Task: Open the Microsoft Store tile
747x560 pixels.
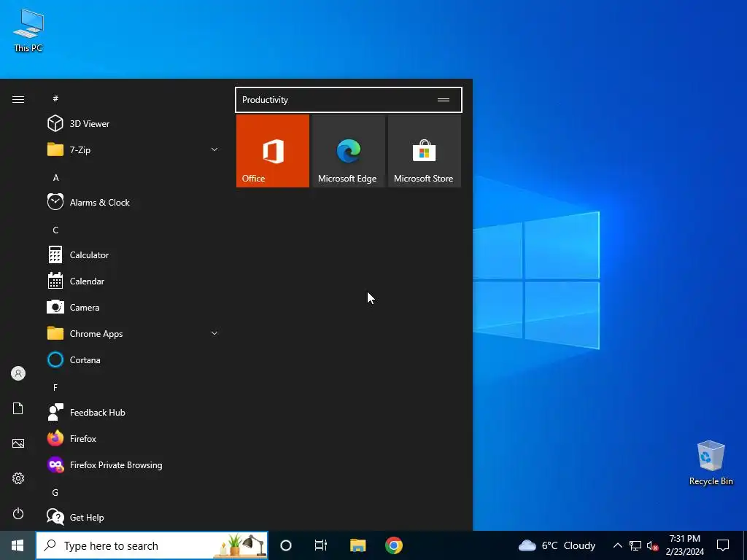Action: coord(424,151)
